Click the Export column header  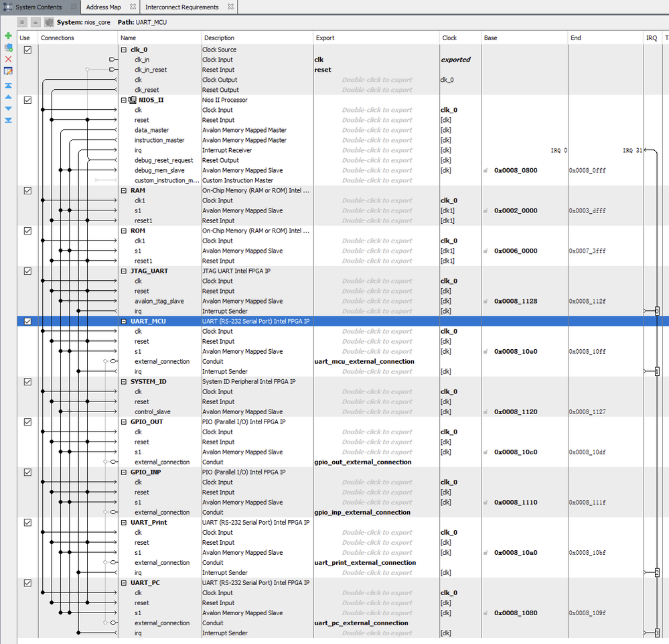tap(376, 38)
